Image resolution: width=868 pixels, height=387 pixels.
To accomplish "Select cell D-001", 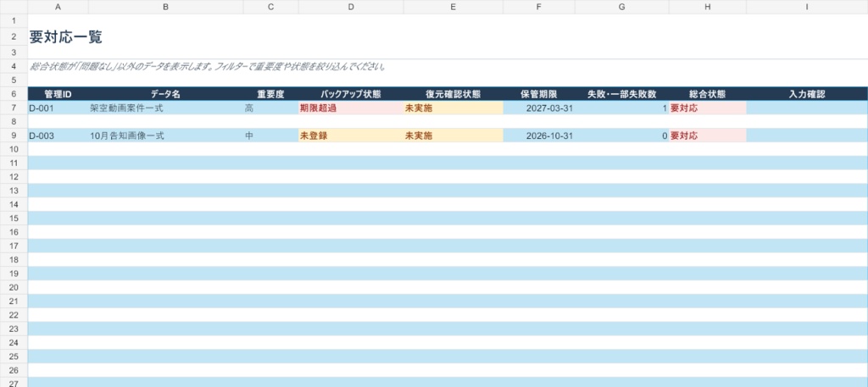I will tap(58, 108).
